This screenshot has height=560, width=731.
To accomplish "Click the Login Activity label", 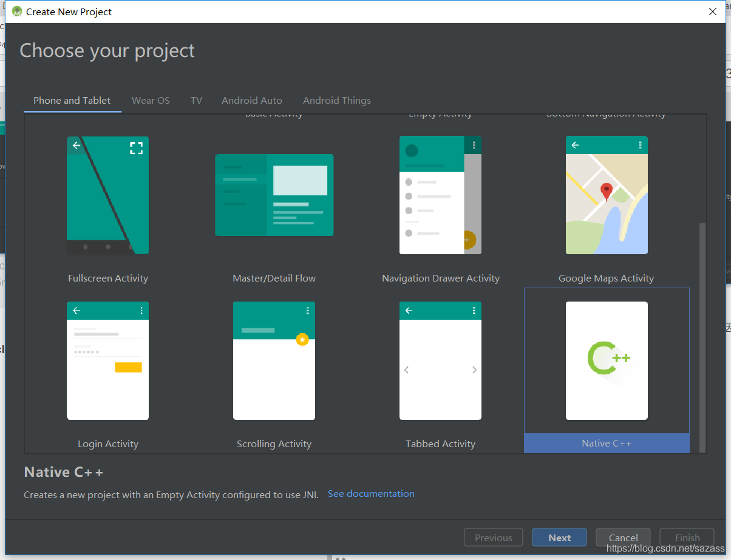I will point(108,444).
